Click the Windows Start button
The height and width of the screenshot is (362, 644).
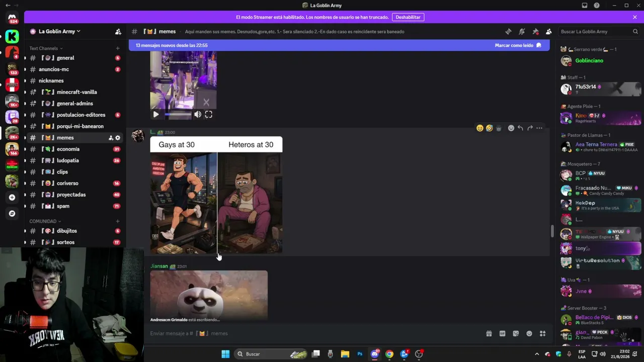pos(225,354)
